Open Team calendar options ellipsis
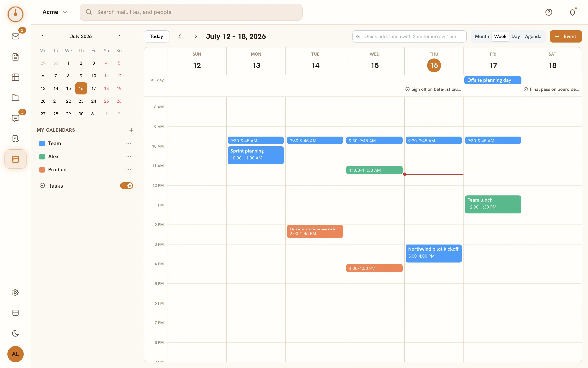The height and width of the screenshot is (368, 588). tap(129, 144)
